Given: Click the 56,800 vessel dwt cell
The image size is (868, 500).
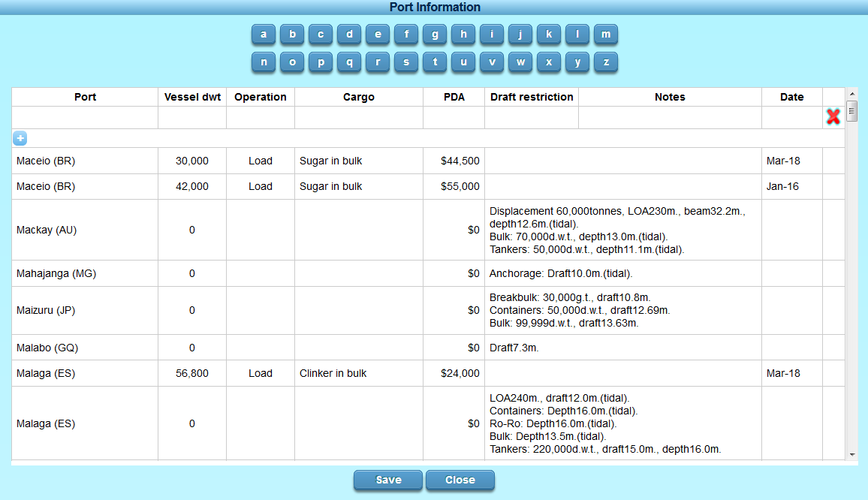Looking at the screenshot, I should (192, 373).
